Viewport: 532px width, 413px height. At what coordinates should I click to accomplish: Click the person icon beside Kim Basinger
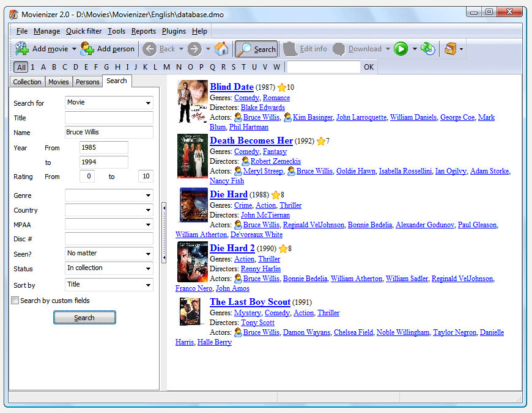pyautogui.click(x=288, y=117)
